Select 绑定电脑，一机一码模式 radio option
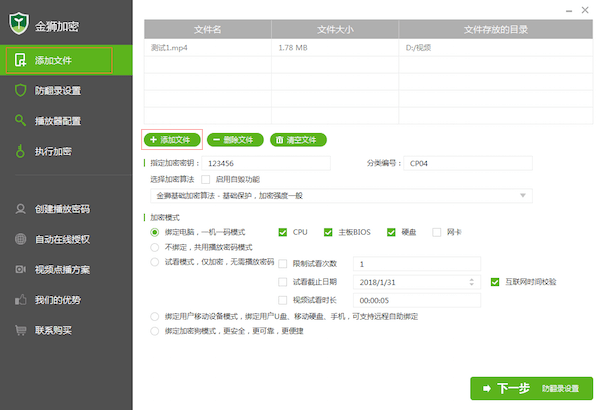600x410 pixels. tap(155, 232)
